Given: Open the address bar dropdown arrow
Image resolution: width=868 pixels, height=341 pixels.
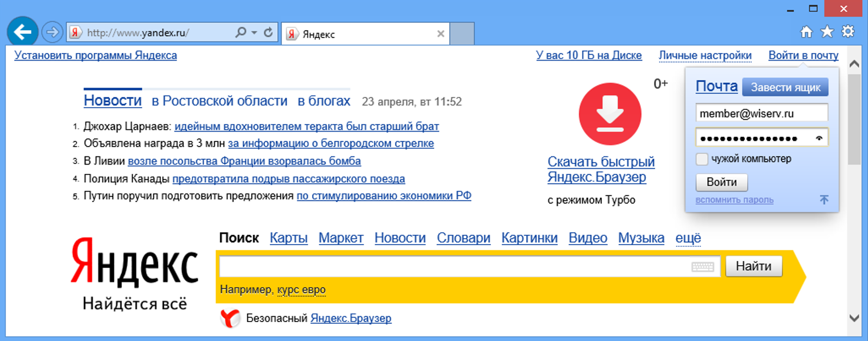Looking at the screenshot, I should coord(254,32).
